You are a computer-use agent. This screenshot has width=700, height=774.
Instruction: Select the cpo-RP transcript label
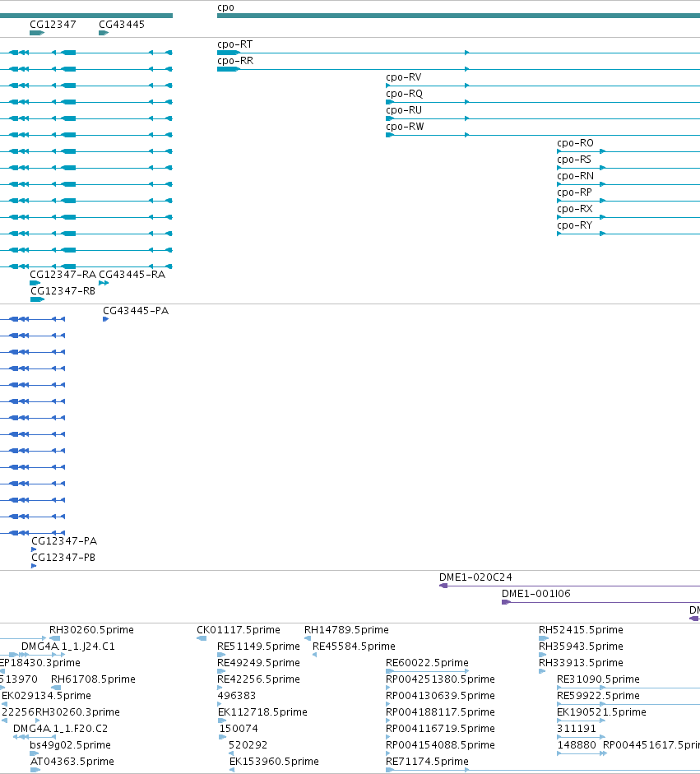point(574,192)
